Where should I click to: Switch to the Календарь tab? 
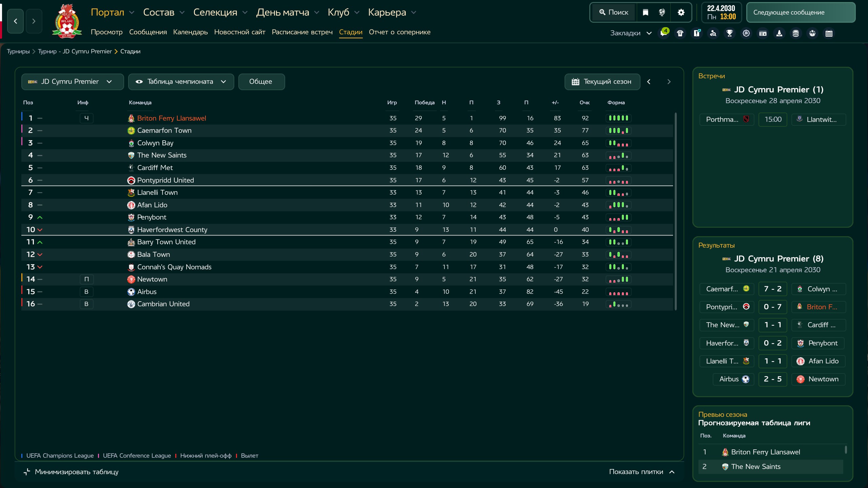tap(190, 32)
